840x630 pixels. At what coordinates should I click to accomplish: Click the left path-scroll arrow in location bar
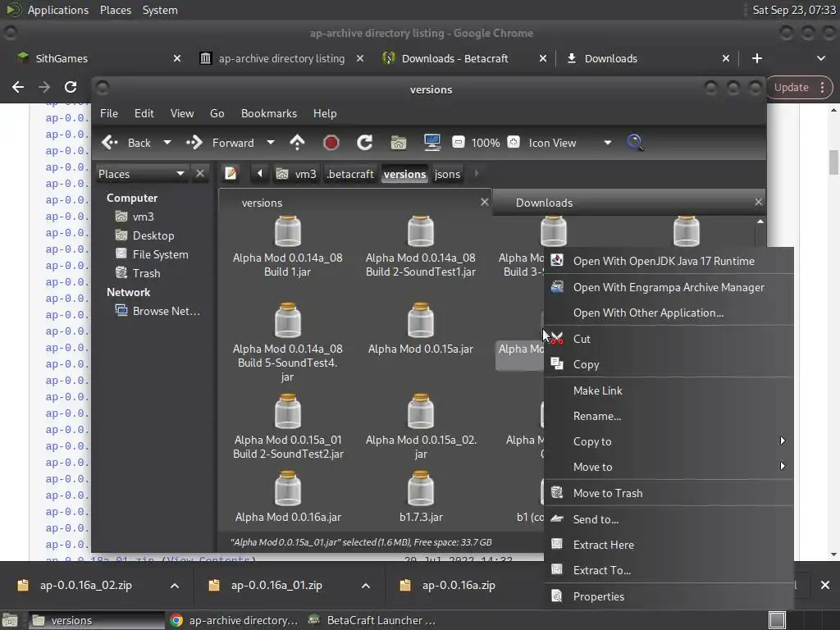click(x=260, y=174)
